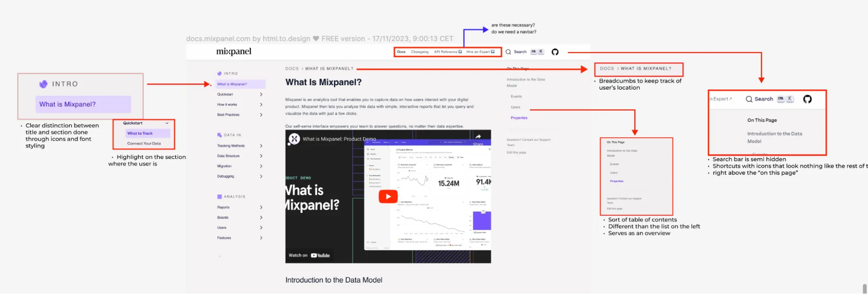Click the Share arrow icon on the video
Screen dimensions: 868x294
pos(478,136)
